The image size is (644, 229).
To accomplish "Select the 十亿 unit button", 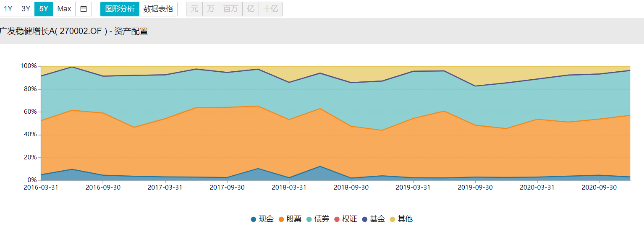I will pos(270,9).
